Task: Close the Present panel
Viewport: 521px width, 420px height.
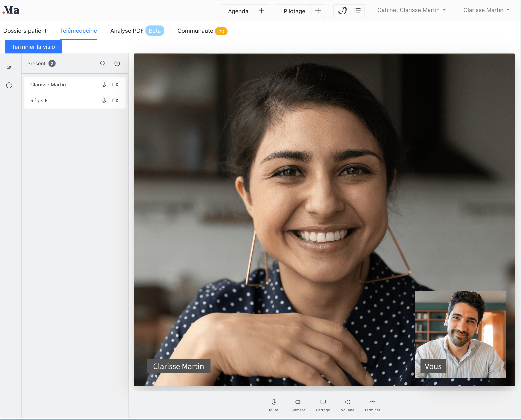Action: tap(117, 63)
